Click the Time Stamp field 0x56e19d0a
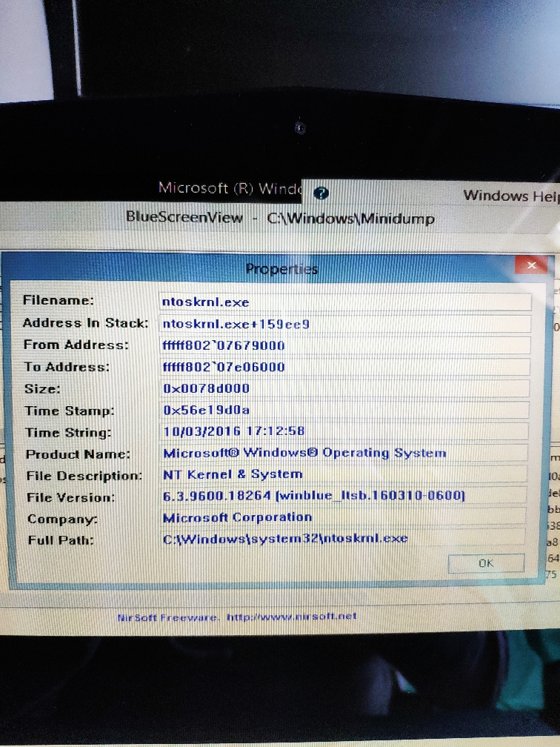Viewport: 560px width, 747px height. (x=344, y=410)
